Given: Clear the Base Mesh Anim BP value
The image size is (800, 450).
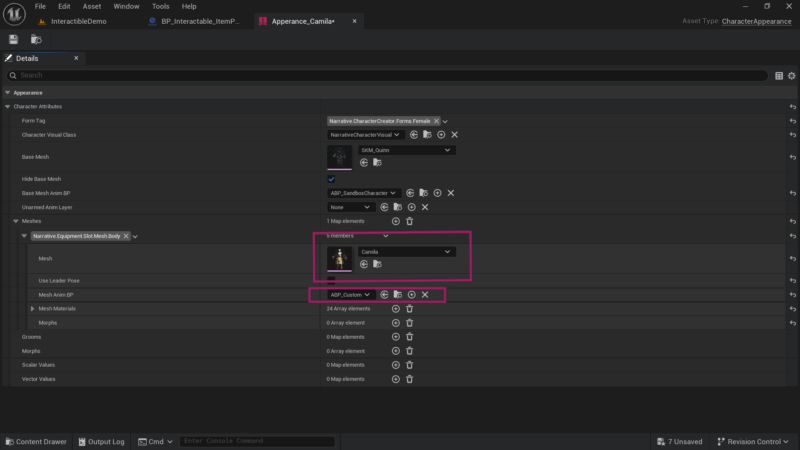Looking at the screenshot, I should [x=451, y=193].
